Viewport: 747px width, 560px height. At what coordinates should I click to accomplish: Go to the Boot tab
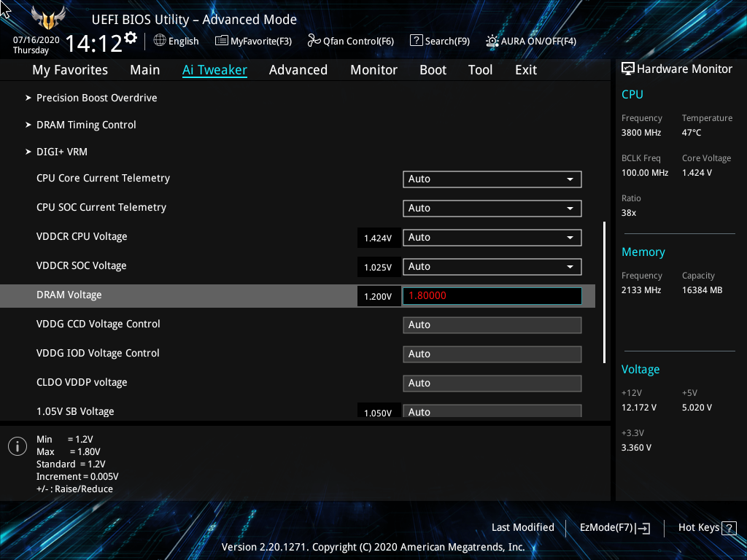point(433,70)
